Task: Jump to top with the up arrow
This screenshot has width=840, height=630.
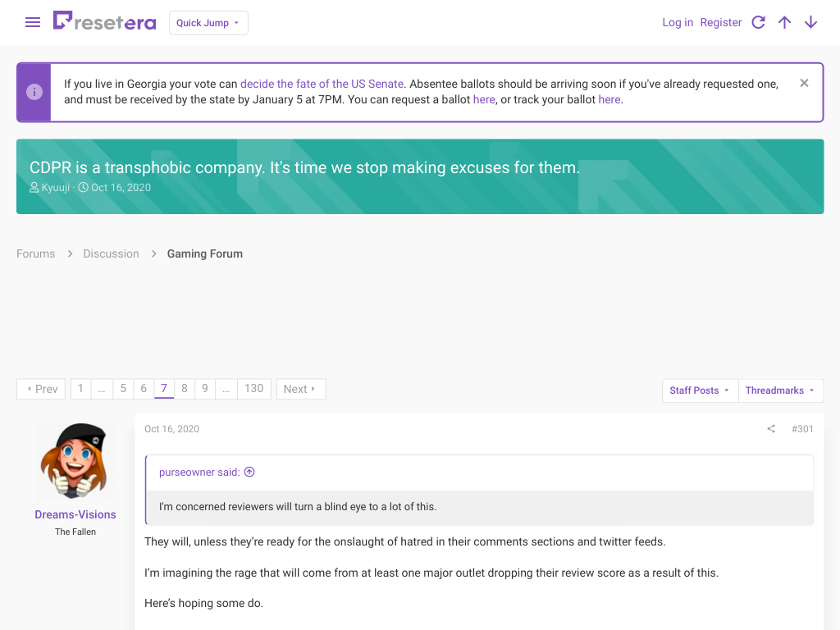Action: pos(784,22)
